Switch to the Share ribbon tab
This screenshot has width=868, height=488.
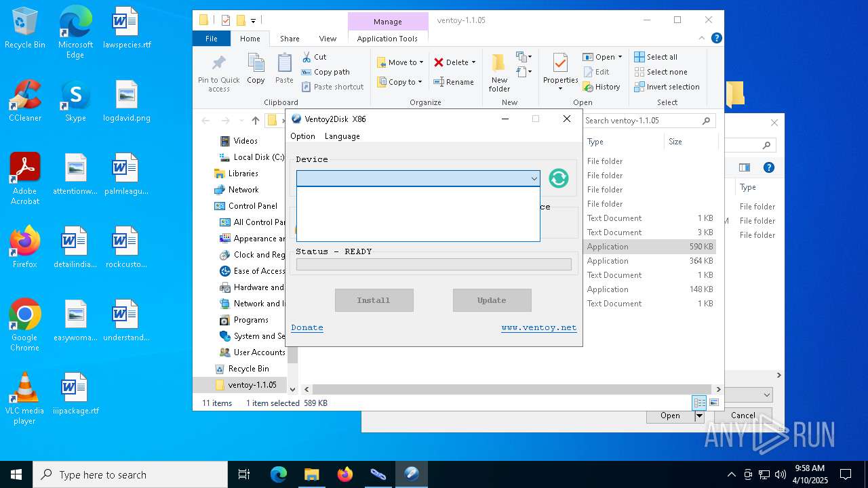(x=290, y=39)
